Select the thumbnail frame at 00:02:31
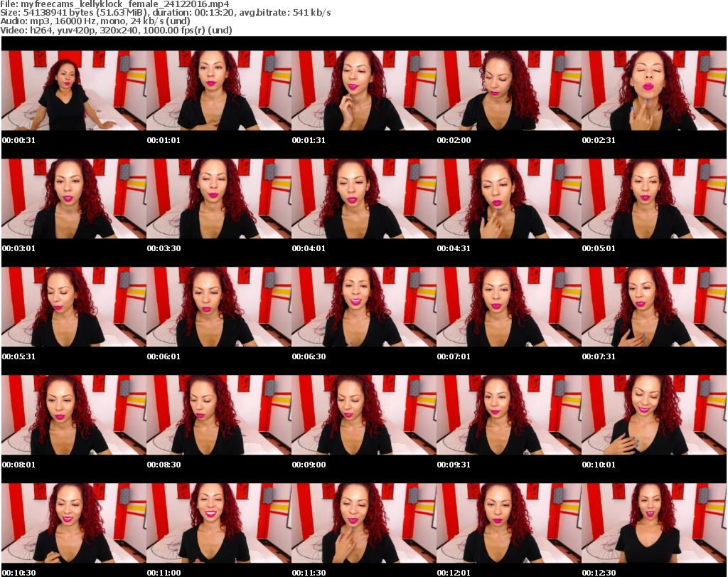Screen dimensions: 728x577 654,90
